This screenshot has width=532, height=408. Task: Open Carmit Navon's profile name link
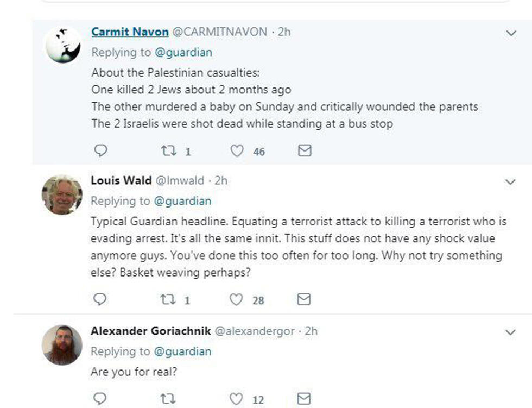130,32
